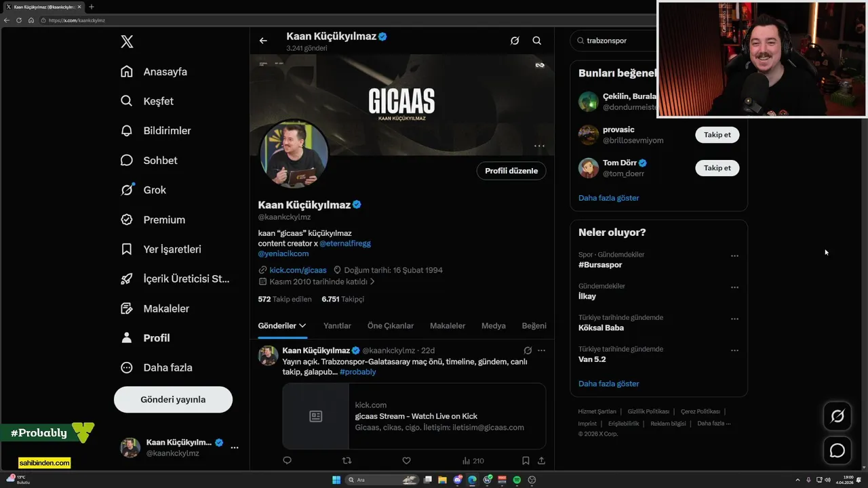
Task: Open #Bursaspor trend options dots
Action: [734, 256]
